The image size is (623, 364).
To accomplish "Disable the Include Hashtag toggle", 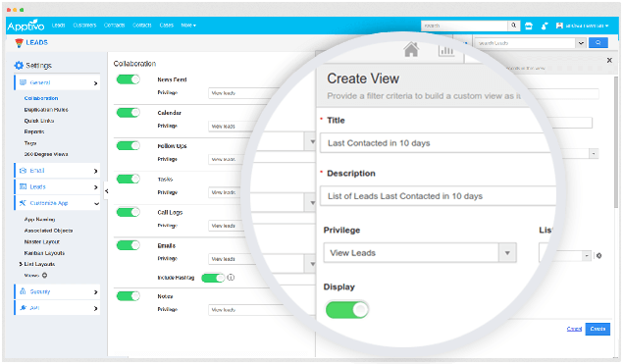I will tap(213, 278).
